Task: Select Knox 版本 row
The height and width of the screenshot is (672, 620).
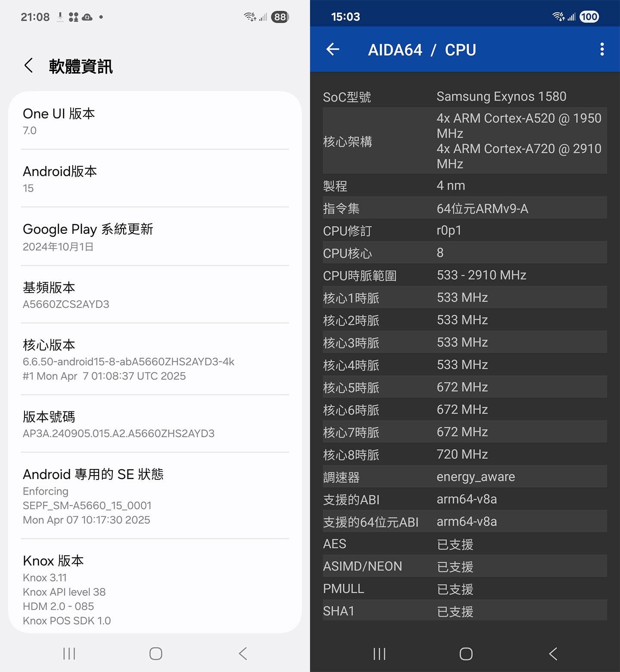Action: (155, 586)
